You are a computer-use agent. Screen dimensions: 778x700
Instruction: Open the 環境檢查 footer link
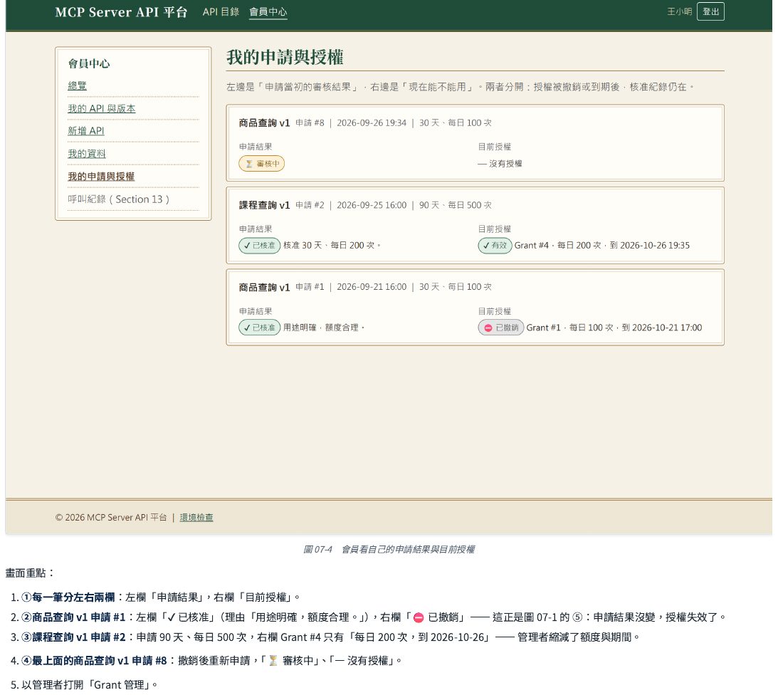click(196, 517)
